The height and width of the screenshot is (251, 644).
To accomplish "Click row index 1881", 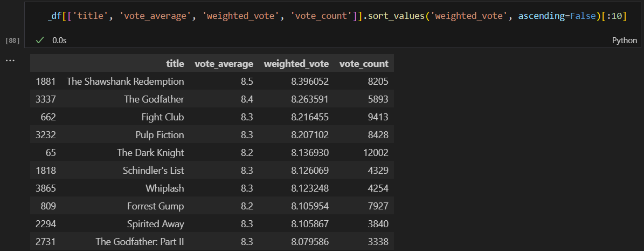I will [46, 82].
